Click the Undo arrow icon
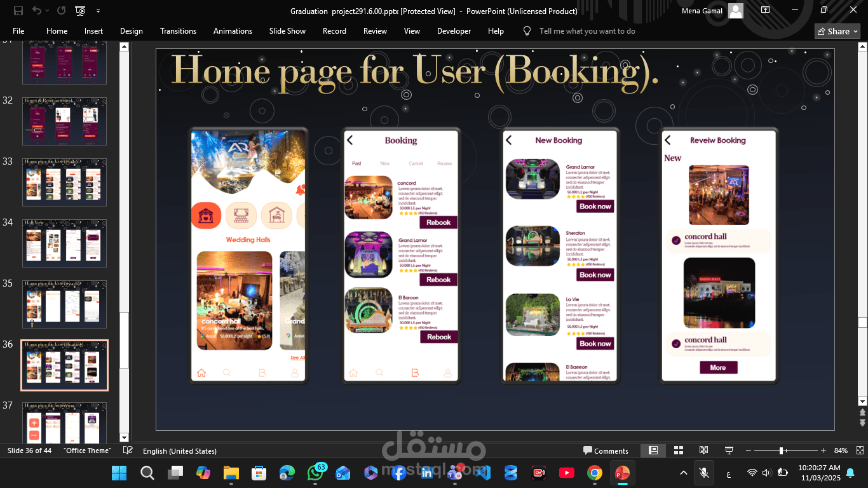The image size is (868, 488). 36,11
